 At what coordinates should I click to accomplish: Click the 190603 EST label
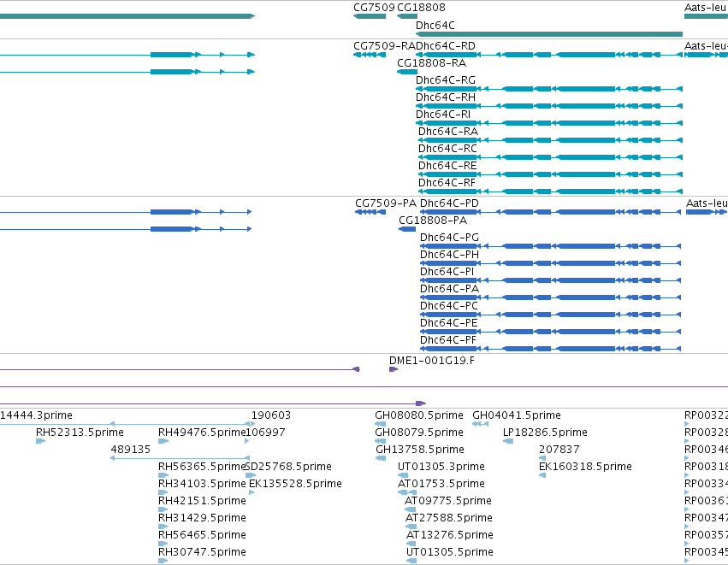271,415
